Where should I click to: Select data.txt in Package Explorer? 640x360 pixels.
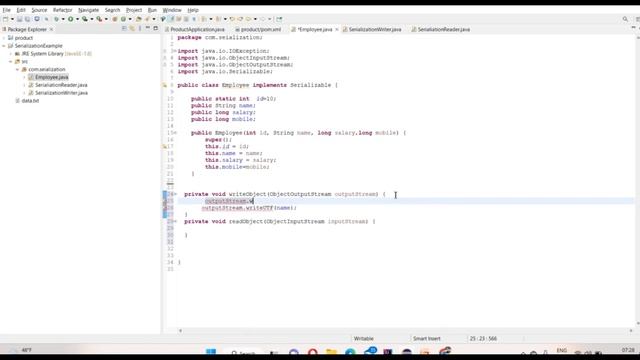pyautogui.click(x=30, y=100)
